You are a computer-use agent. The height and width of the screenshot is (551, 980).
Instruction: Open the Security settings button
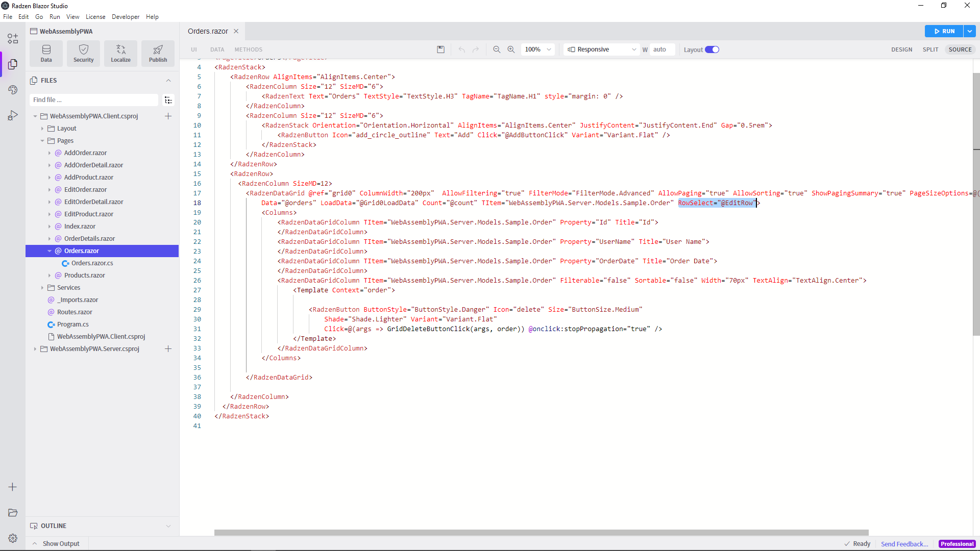coord(84,54)
